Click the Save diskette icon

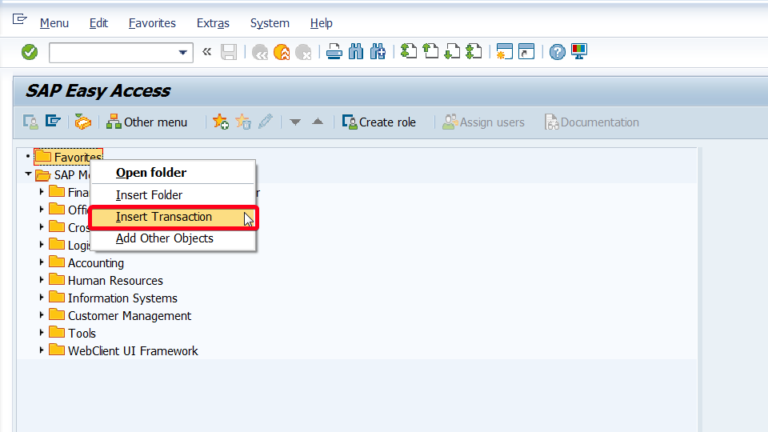click(x=229, y=52)
